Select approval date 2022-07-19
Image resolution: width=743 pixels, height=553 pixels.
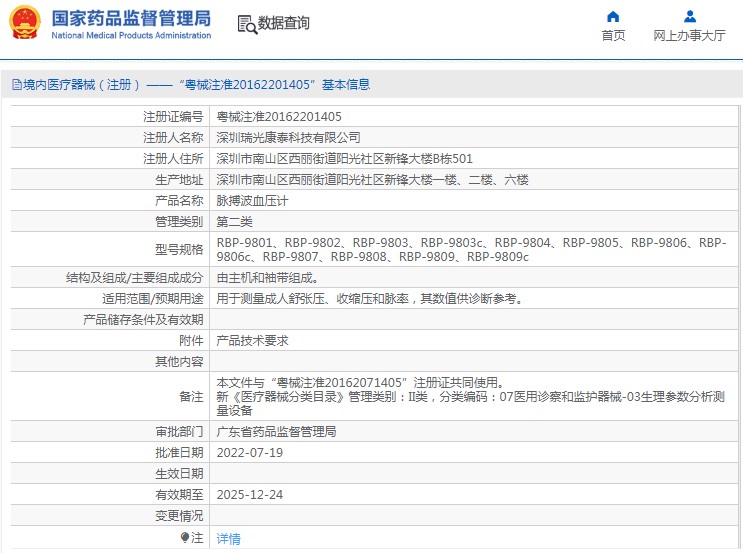[x=250, y=453]
